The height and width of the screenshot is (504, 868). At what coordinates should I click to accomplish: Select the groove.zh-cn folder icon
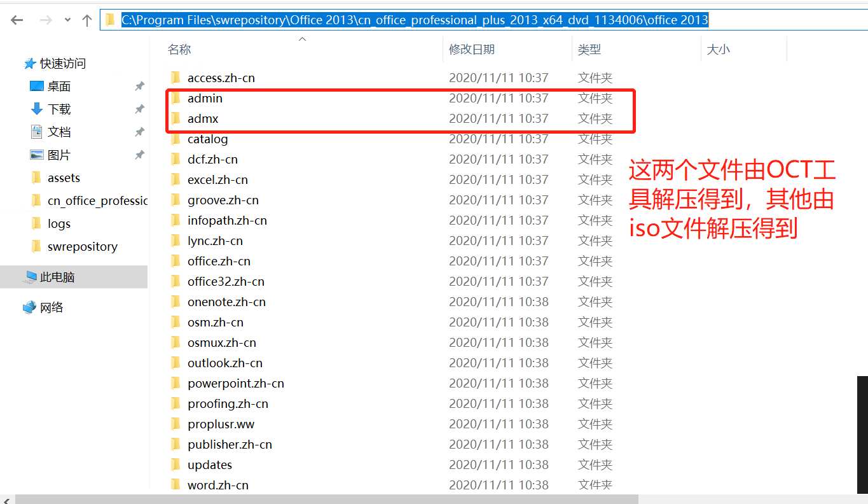176,200
